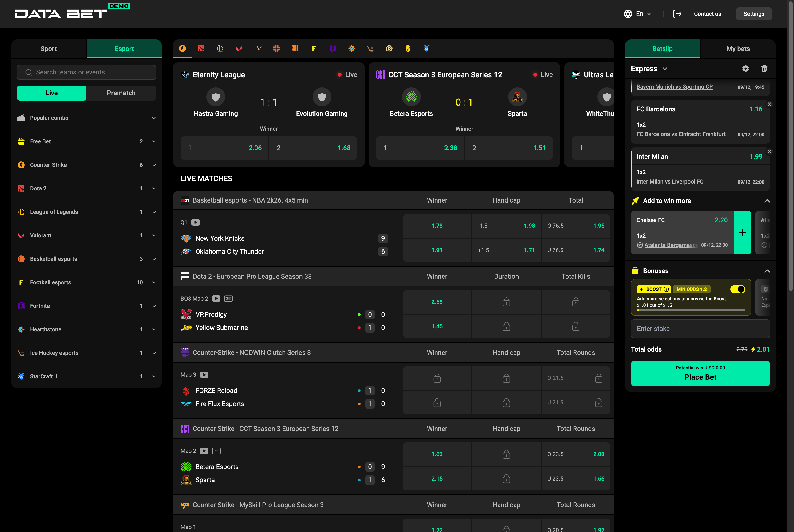Open the FC Barcelona vs Eintracht Frankfurt link
This screenshot has height=532, width=794.
pyautogui.click(x=681, y=134)
